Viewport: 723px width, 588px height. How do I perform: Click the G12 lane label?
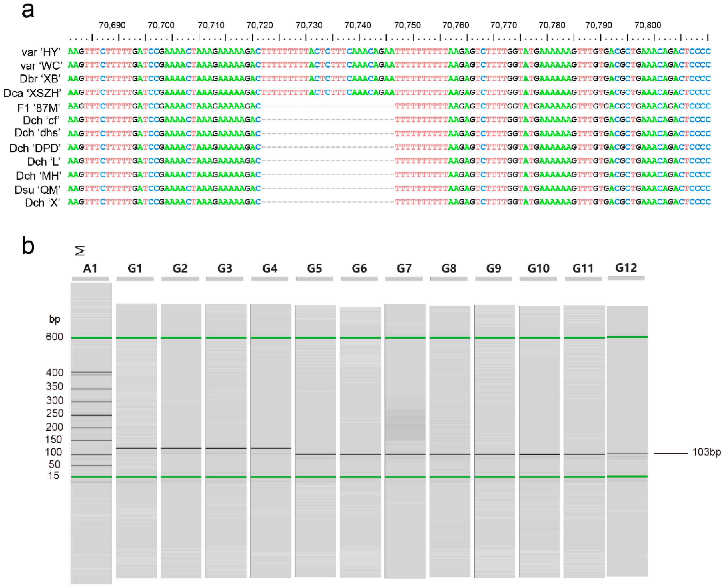pyautogui.click(x=626, y=268)
